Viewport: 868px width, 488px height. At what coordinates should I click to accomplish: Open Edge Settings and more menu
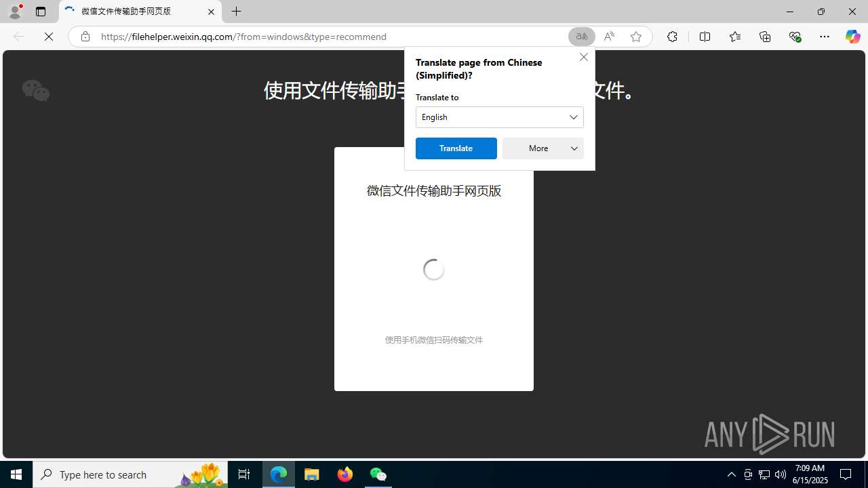825,37
